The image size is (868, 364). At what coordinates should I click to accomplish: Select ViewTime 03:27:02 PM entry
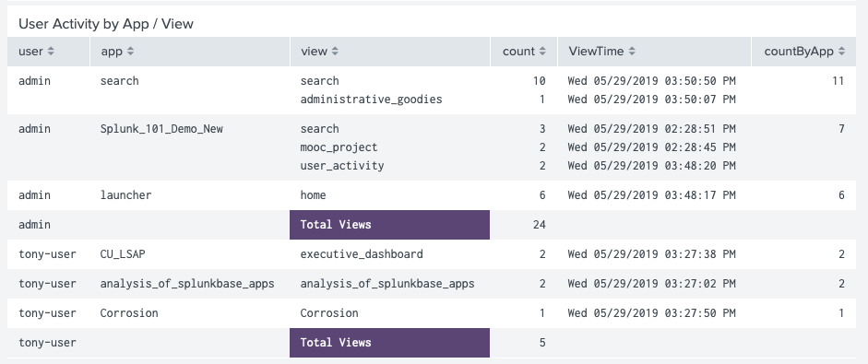(x=651, y=284)
